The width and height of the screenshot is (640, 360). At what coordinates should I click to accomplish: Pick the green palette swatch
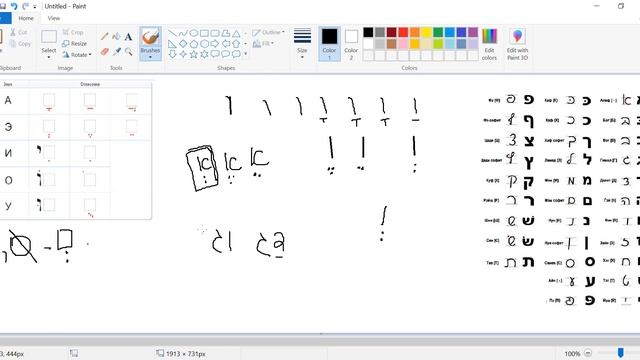438,32
